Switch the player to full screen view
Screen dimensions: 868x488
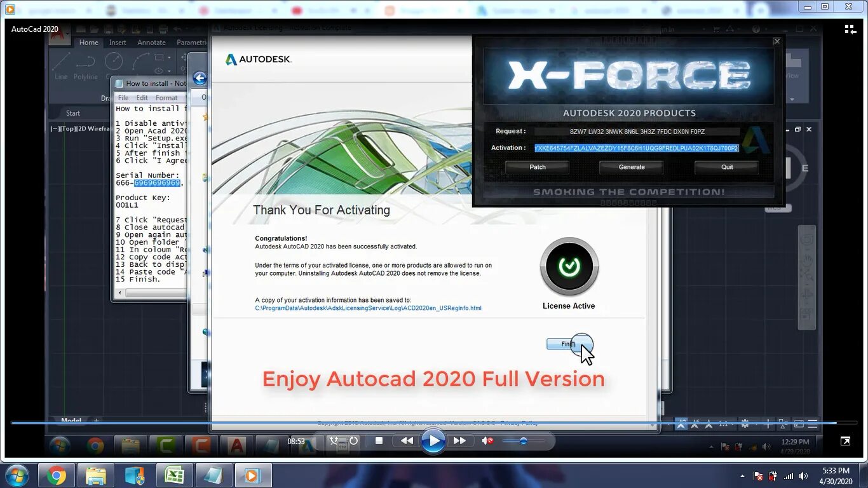coord(845,441)
